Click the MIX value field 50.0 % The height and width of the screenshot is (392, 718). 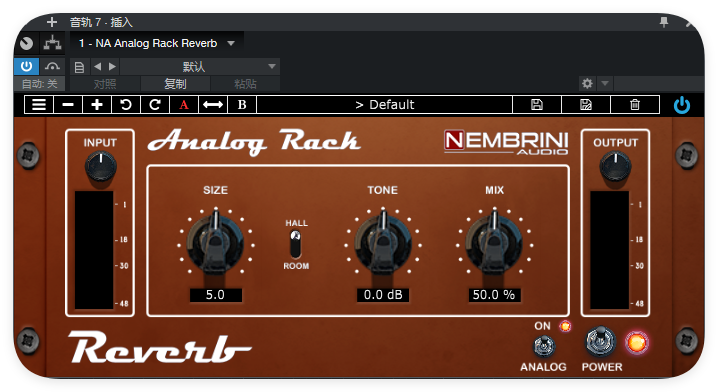[494, 295]
